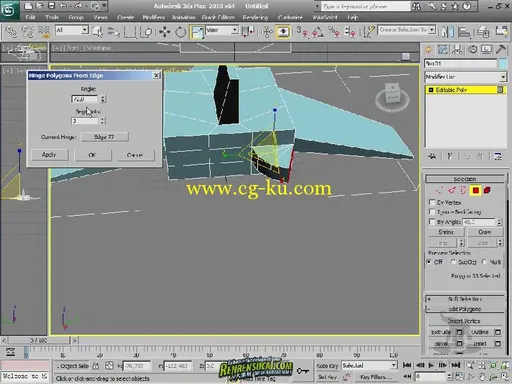Screen dimensions: 512x384
Task: Toggle Angle Snap icon
Action: coord(318,32)
